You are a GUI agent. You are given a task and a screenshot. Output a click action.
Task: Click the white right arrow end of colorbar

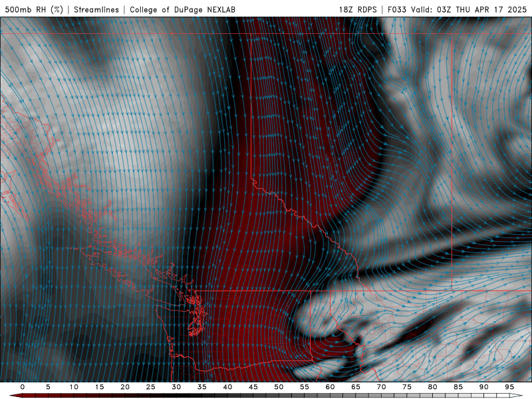(x=517, y=396)
